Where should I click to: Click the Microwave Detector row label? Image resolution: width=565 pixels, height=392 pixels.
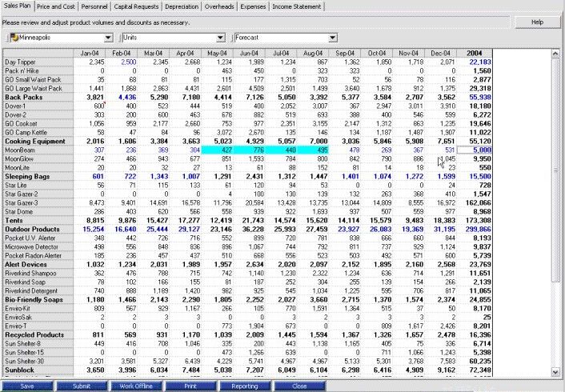pos(38,247)
